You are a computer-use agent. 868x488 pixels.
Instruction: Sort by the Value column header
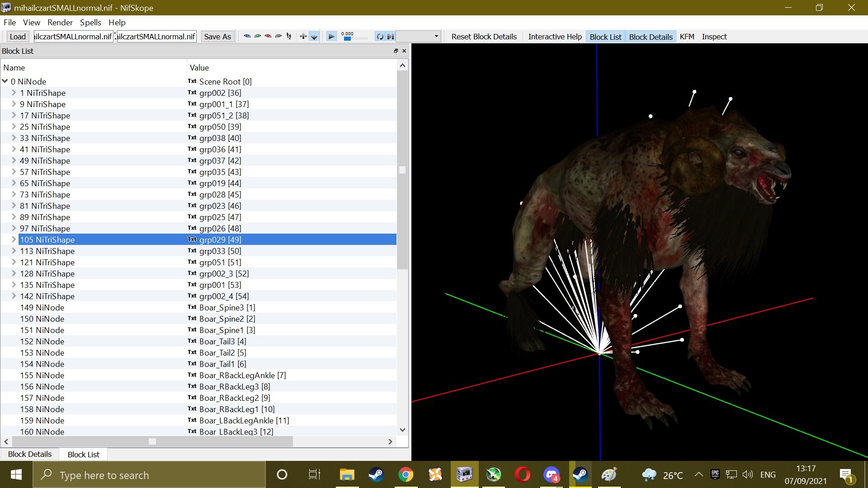[x=292, y=67]
